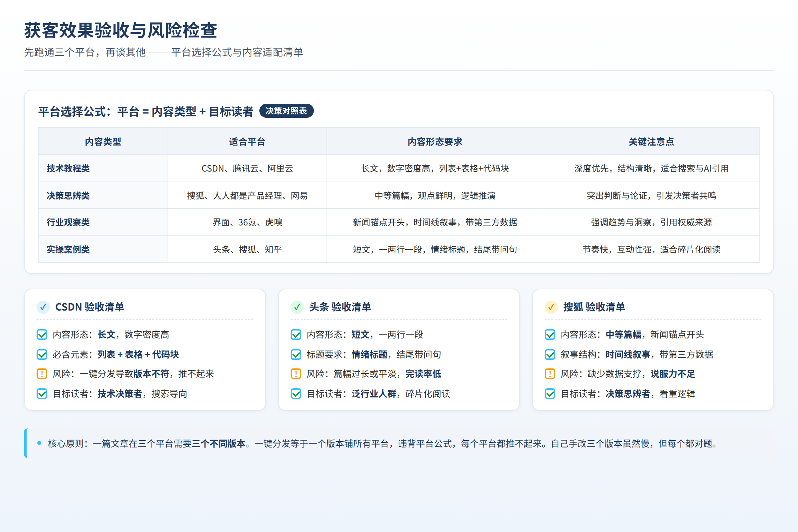Image resolution: width=798 pixels, height=532 pixels.
Task: Click the 关键注意点 column header
Action: click(x=651, y=142)
